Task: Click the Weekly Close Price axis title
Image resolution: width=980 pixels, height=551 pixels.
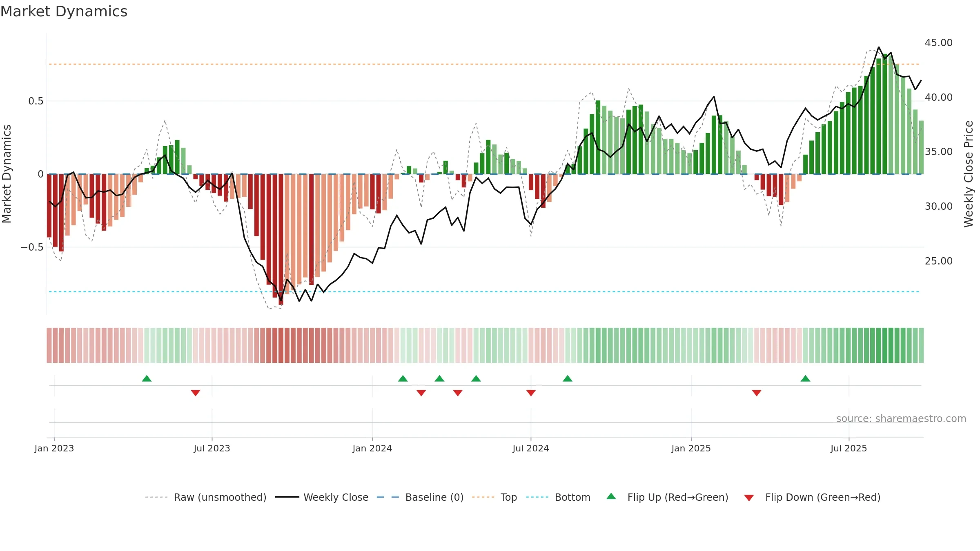Action: 969,174
